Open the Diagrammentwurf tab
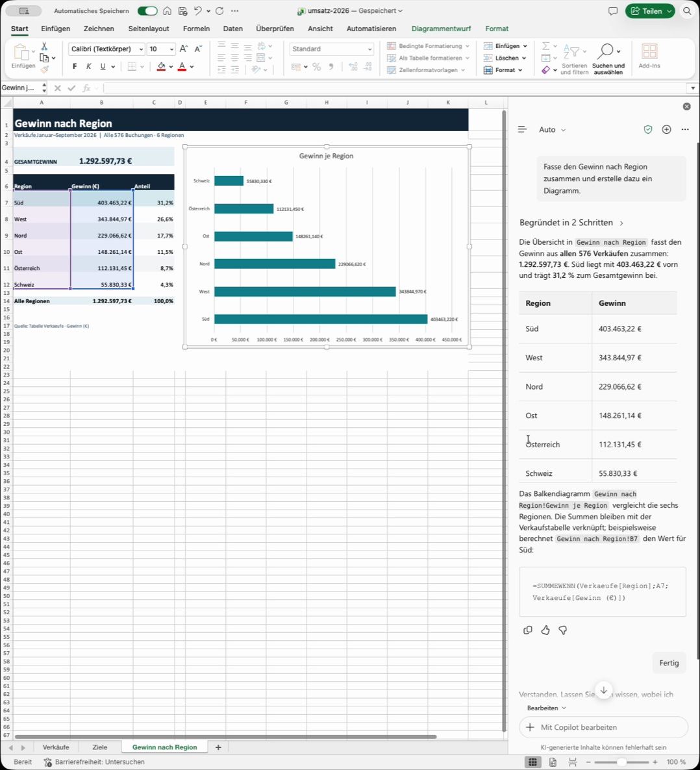Image resolution: width=700 pixels, height=770 pixels. tap(441, 29)
